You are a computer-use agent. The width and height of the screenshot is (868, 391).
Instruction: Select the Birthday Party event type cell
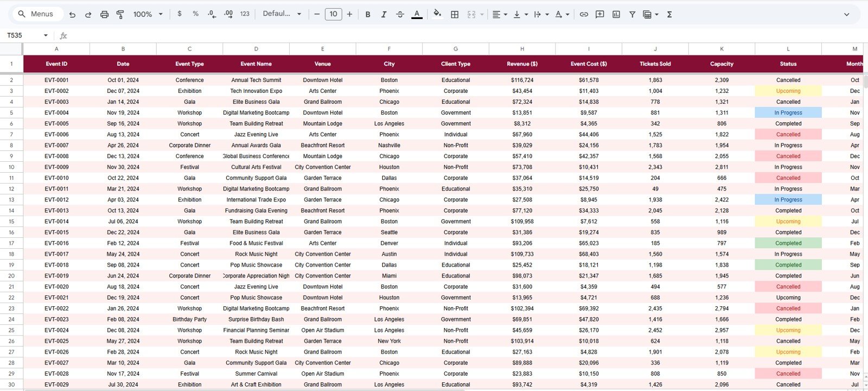pyautogui.click(x=189, y=319)
